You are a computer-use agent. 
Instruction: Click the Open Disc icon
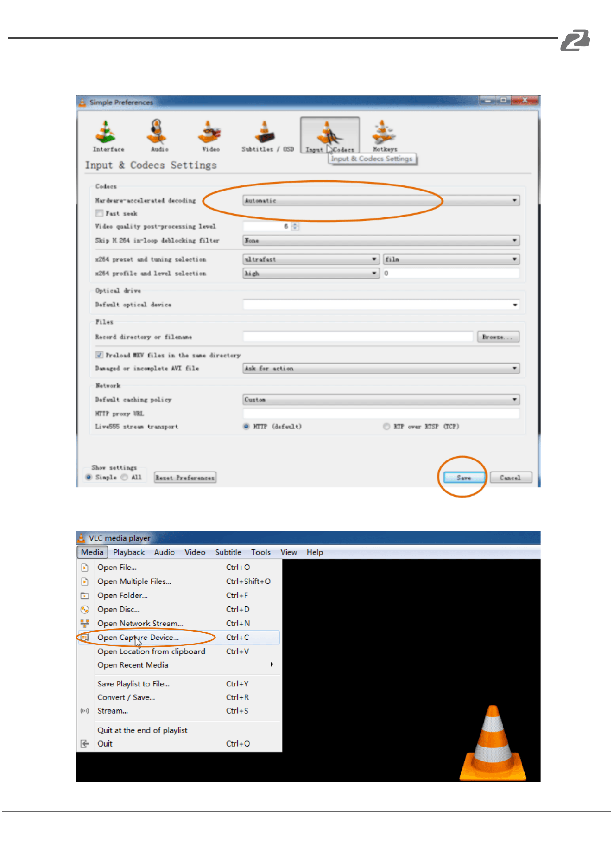(85, 609)
